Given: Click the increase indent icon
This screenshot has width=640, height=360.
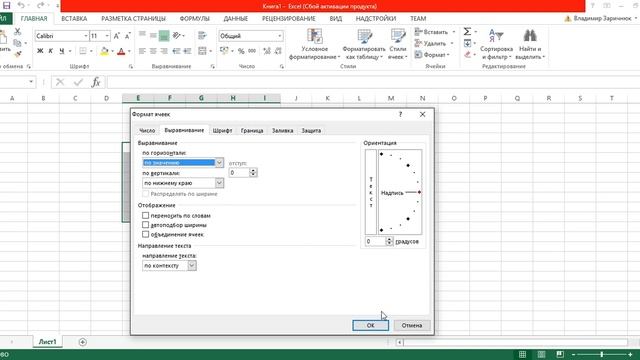Looking at the screenshot, I should point(187,51).
